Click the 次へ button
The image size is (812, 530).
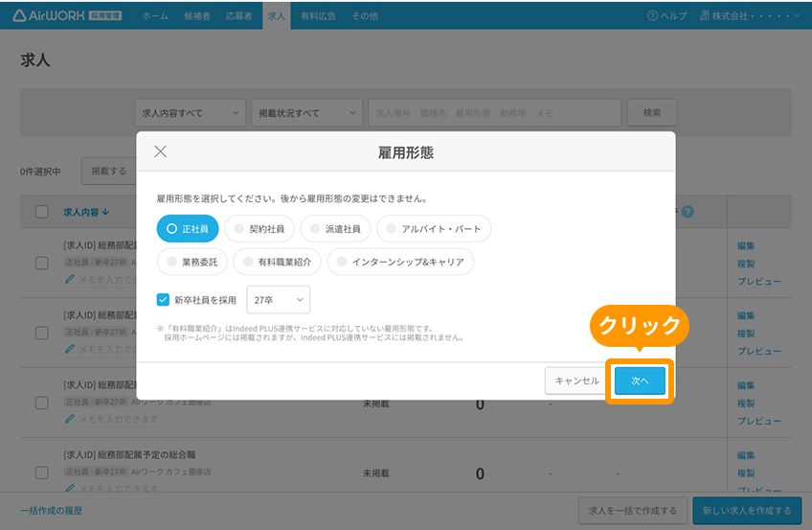click(640, 380)
